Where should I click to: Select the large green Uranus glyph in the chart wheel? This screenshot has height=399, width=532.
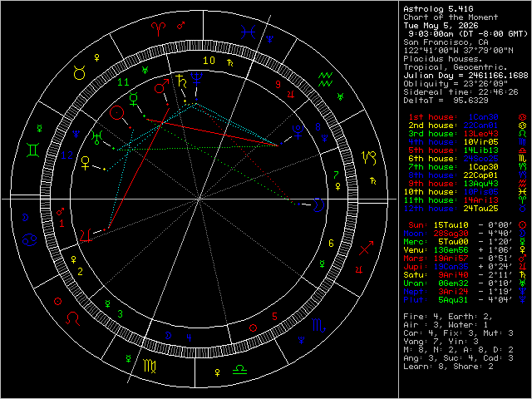tap(97, 137)
